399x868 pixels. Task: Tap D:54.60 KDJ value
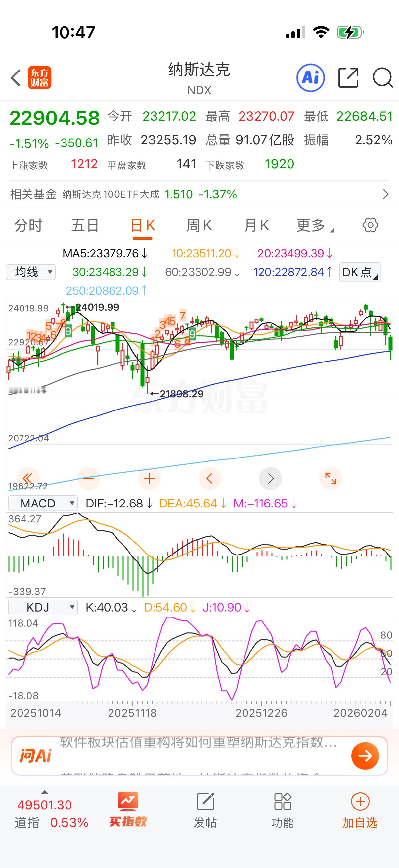click(x=170, y=607)
